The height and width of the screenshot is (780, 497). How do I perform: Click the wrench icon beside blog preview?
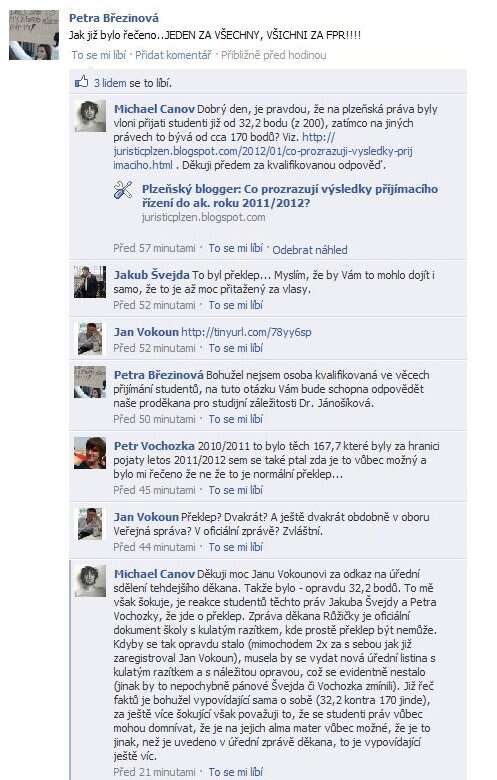point(123,190)
